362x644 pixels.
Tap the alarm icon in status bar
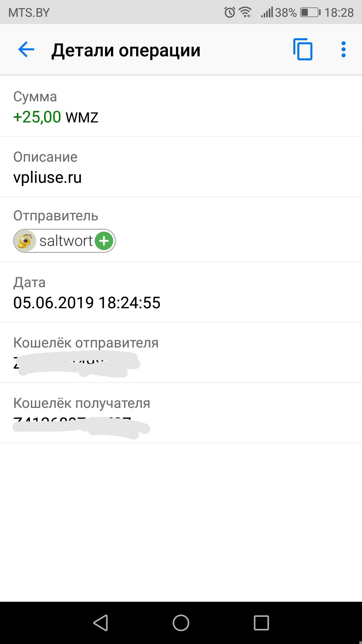230,12
